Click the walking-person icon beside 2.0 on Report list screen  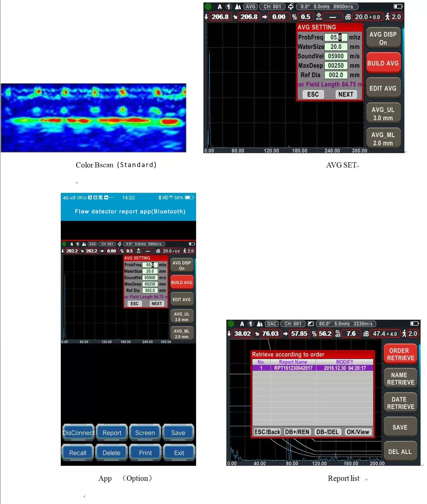[x=404, y=334]
